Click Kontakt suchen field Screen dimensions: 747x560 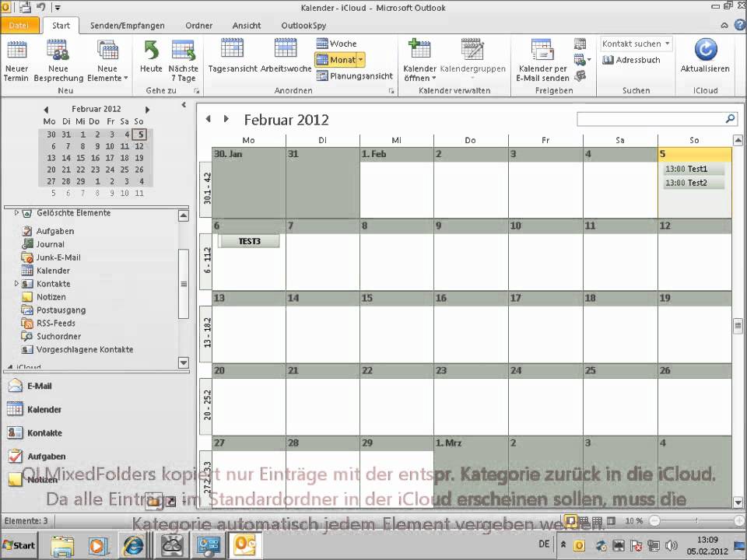point(636,44)
